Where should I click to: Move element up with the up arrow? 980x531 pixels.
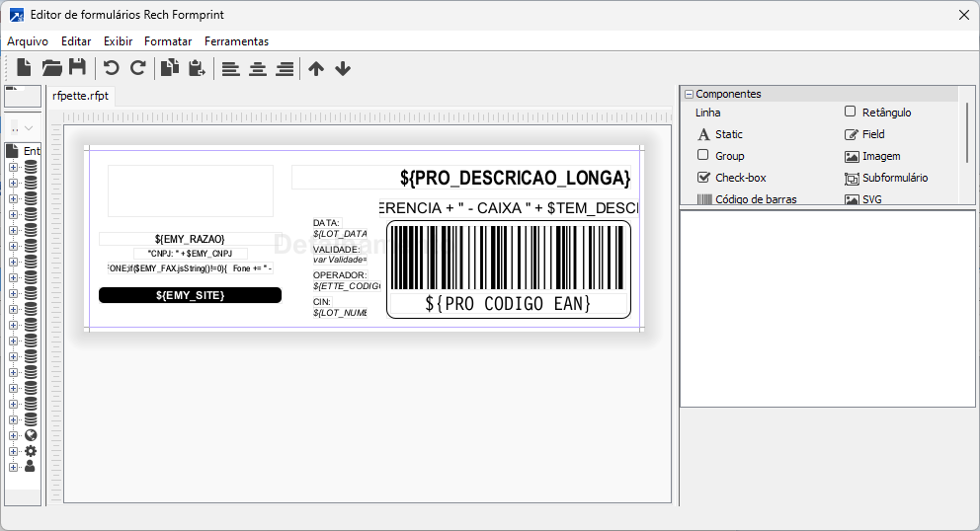coord(316,68)
